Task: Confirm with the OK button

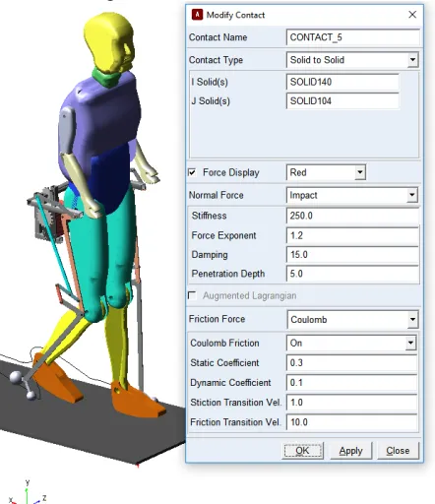Action: [x=302, y=451]
